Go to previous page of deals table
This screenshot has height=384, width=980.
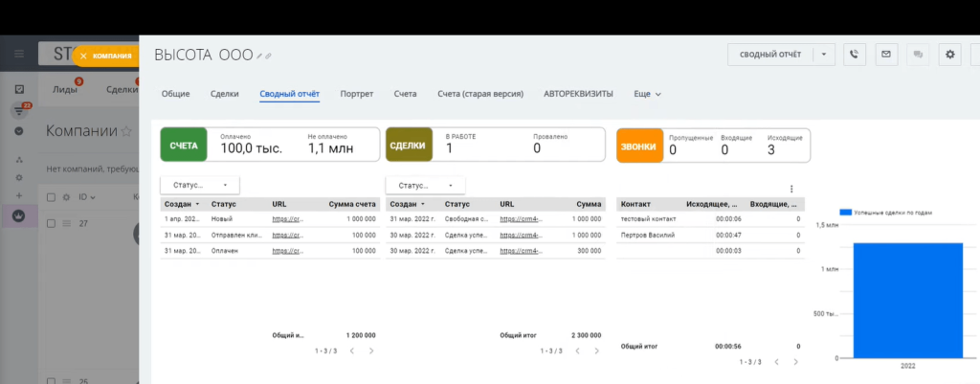coord(577,351)
